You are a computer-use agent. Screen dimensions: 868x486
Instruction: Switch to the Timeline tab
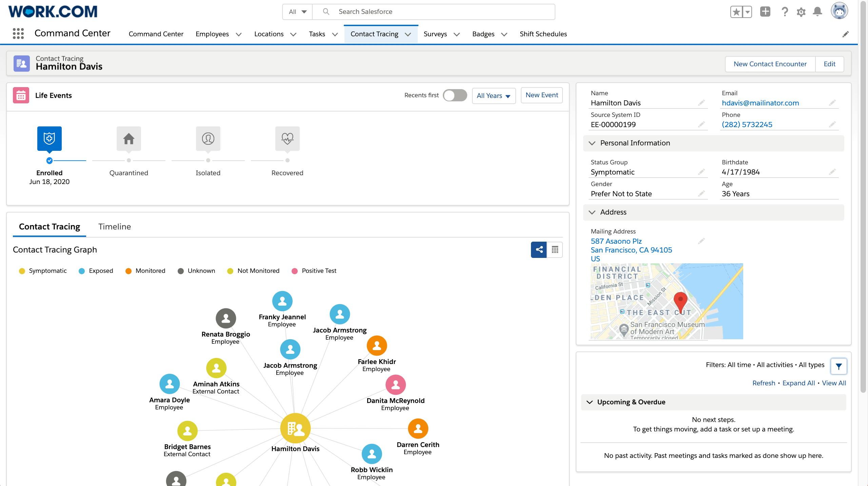[115, 226]
